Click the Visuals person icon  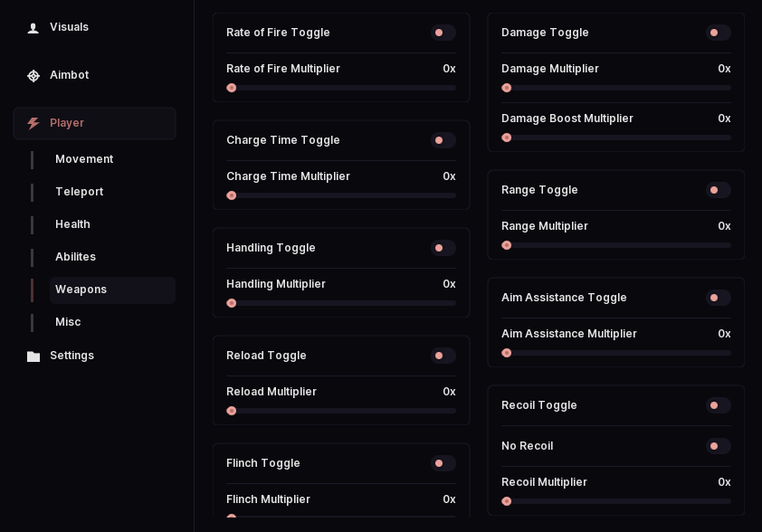click(33, 28)
